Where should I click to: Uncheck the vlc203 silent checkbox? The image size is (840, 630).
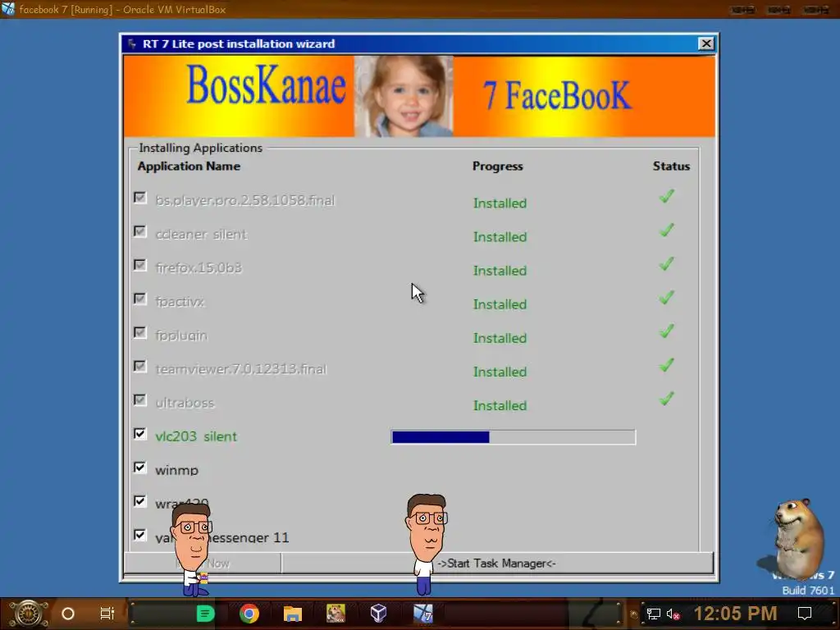[x=139, y=434]
